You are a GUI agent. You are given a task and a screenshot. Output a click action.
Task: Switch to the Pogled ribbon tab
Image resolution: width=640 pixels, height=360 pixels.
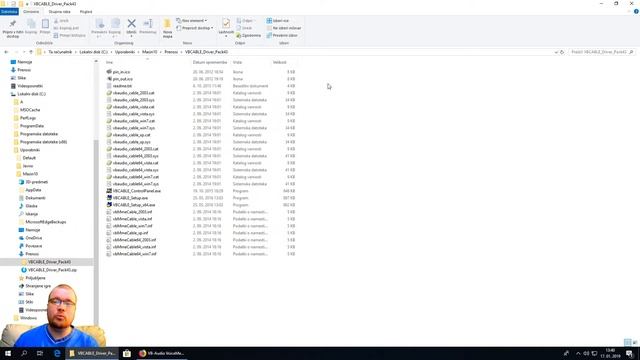coord(86,12)
